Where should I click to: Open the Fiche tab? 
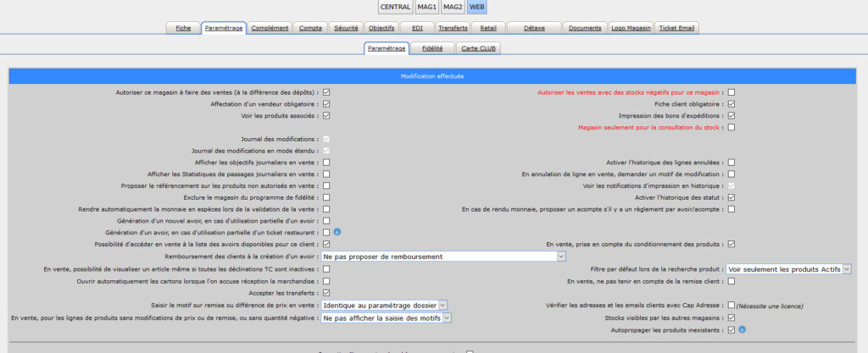click(183, 28)
